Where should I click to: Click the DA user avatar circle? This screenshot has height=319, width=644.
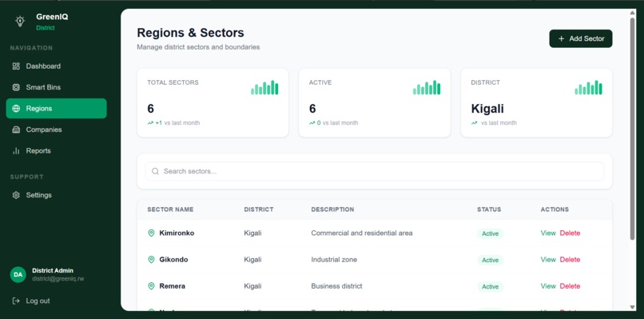(18, 274)
